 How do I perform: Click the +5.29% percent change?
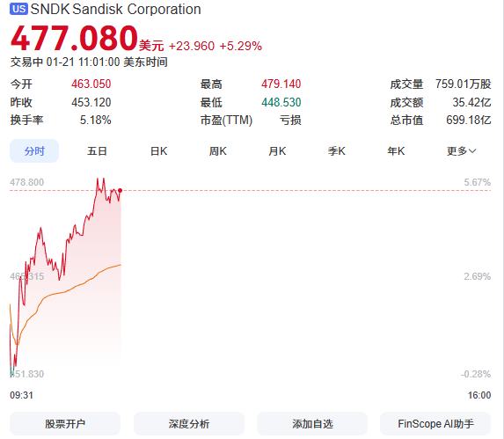click(x=241, y=46)
